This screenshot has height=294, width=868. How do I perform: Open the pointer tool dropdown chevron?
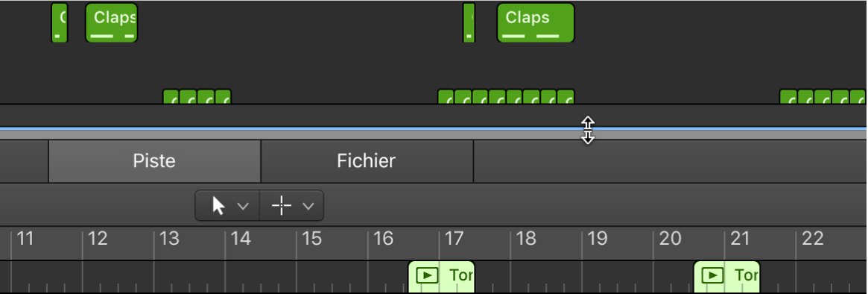[242, 207]
